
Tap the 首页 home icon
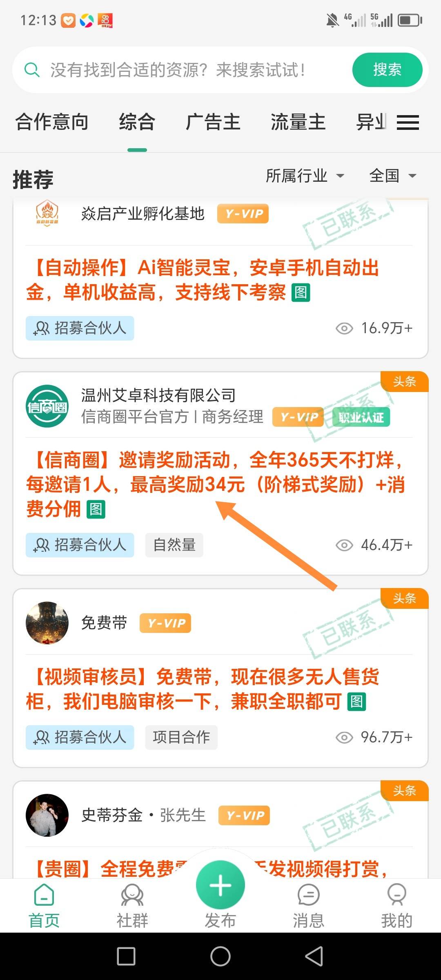pos(44,894)
